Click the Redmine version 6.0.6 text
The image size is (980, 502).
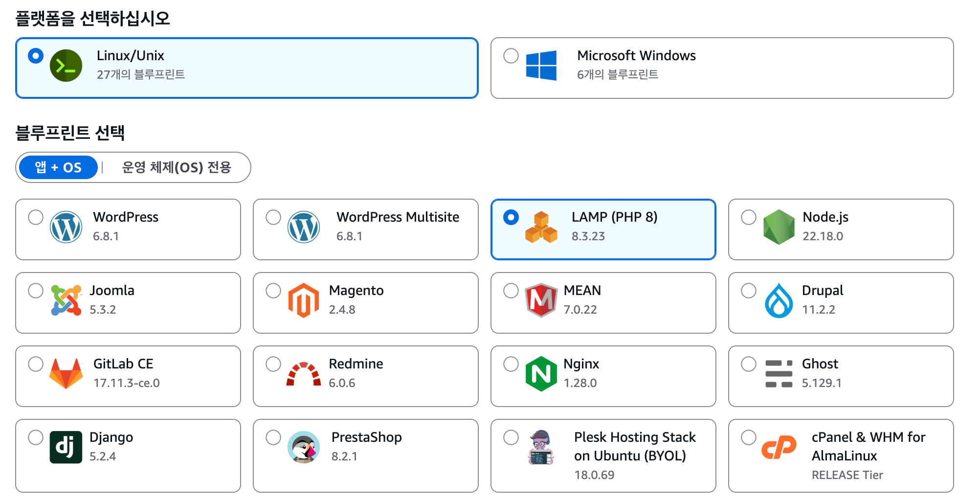coord(342,383)
